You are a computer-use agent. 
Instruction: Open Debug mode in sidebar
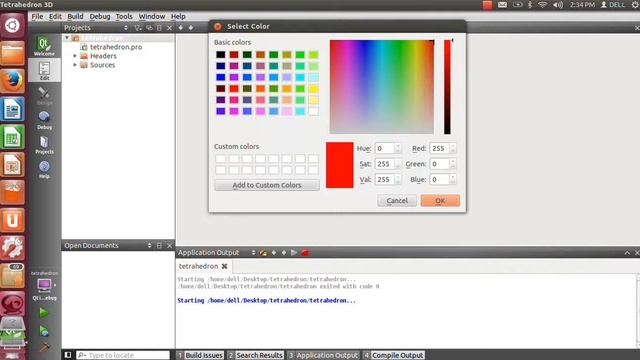pyautogui.click(x=44, y=120)
